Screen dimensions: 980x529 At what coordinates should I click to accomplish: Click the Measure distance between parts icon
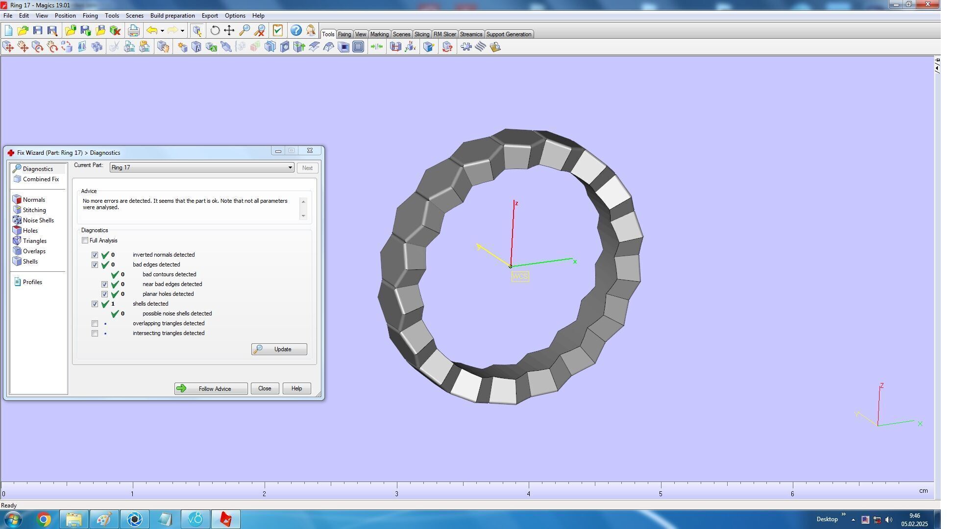coord(395,47)
